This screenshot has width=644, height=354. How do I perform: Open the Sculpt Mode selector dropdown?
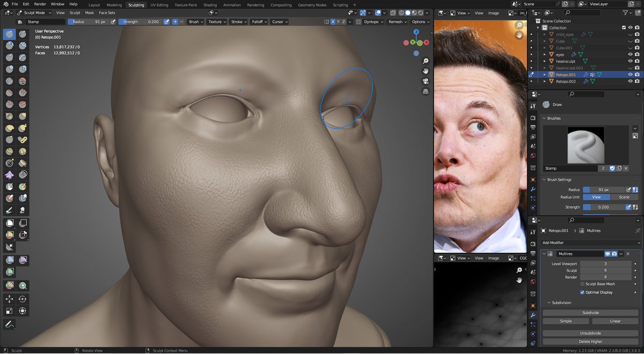click(x=34, y=12)
